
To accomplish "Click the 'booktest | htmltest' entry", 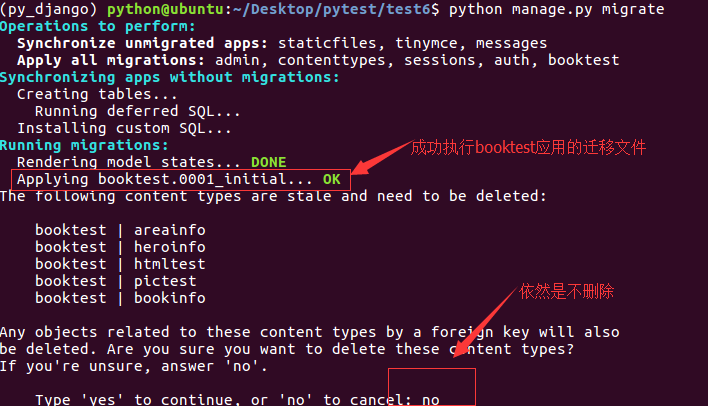I will tap(120, 264).
